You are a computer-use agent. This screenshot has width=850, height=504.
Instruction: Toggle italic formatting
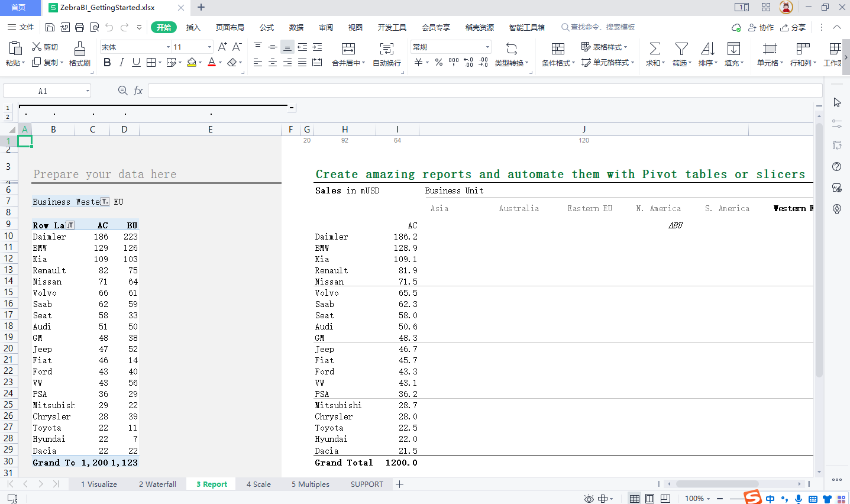121,62
